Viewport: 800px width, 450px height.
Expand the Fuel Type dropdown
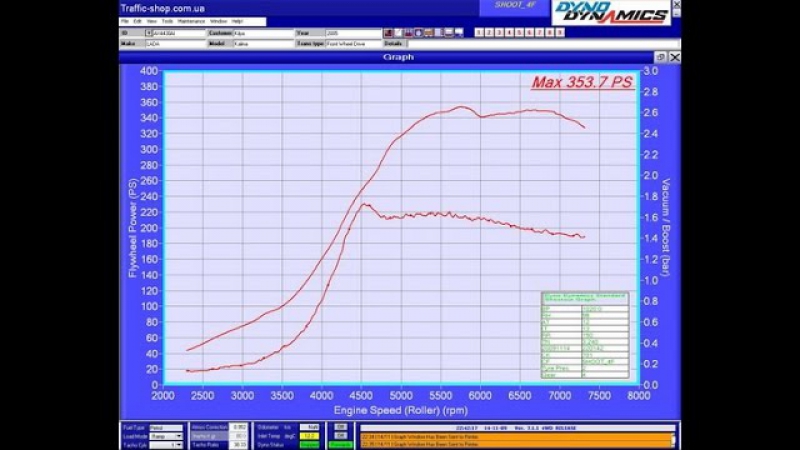click(168, 427)
